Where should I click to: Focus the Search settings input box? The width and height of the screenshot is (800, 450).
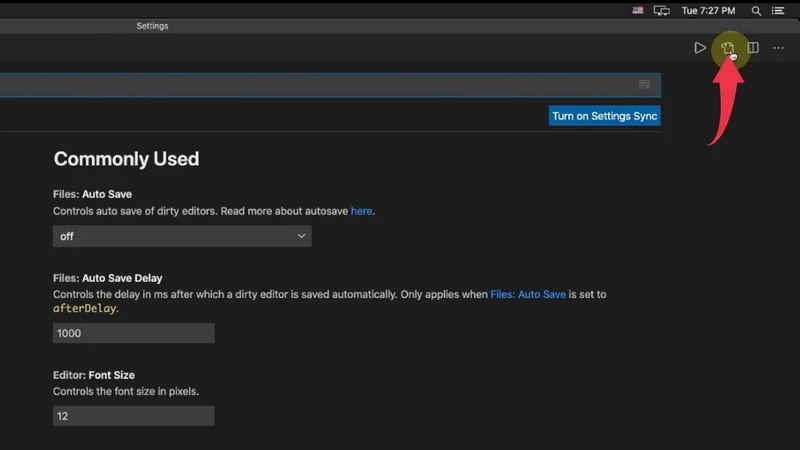point(320,84)
